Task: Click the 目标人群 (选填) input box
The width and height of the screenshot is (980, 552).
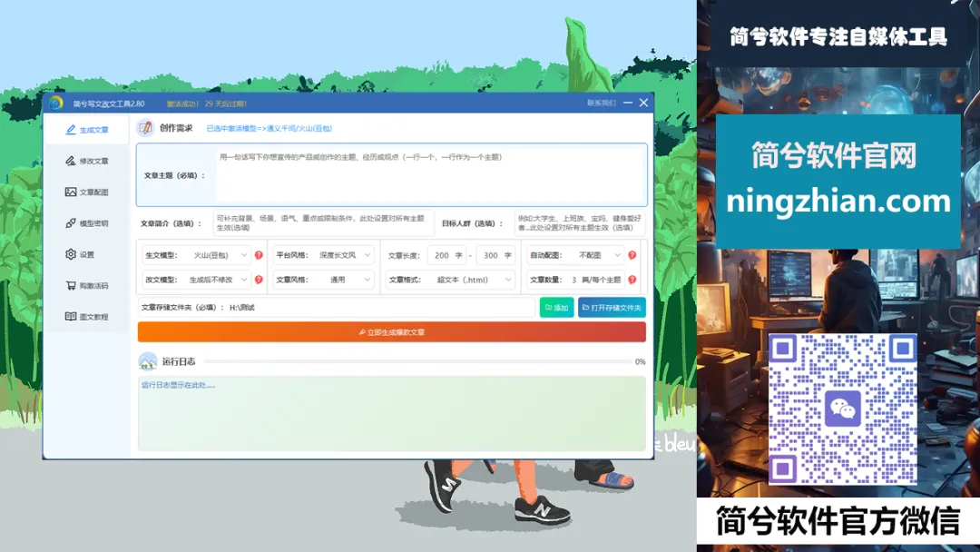Action: (x=580, y=223)
